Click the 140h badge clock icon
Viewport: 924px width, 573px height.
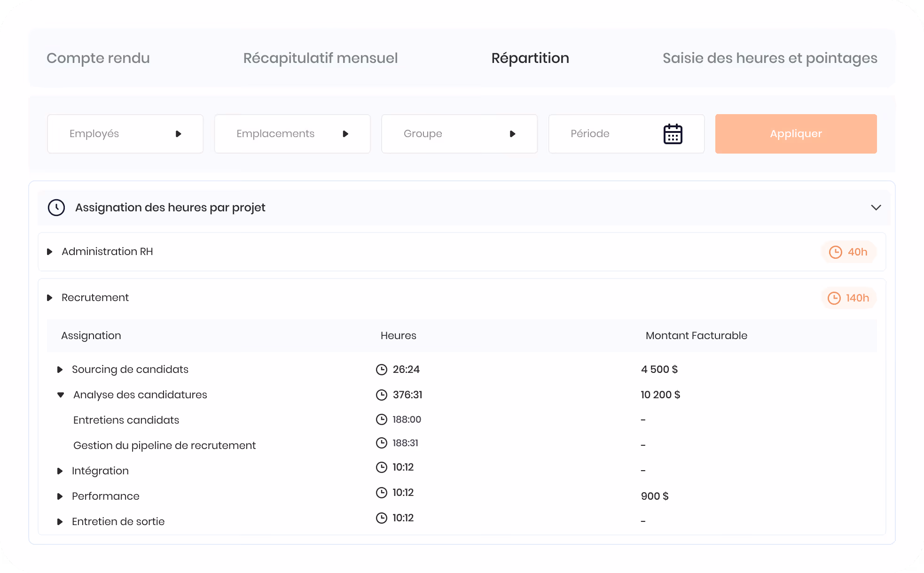[x=834, y=298]
